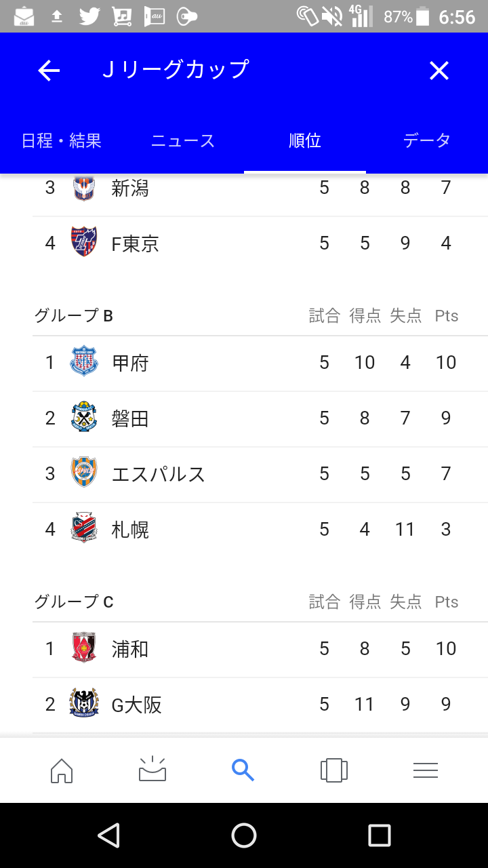Open the inbox notifications icon
Image resolution: width=488 pixels, height=868 pixels.
click(x=152, y=770)
